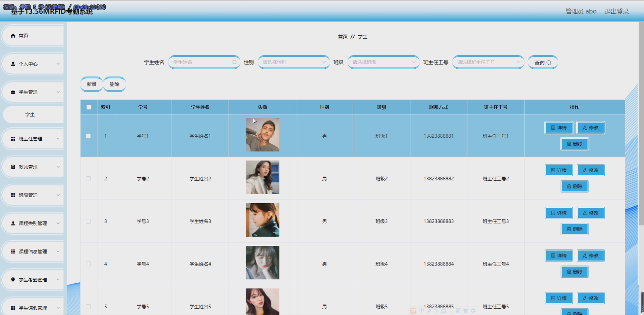Click 修改 button for 学号5 row
The width and height of the screenshot is (644, 315).
coord(591,298)
